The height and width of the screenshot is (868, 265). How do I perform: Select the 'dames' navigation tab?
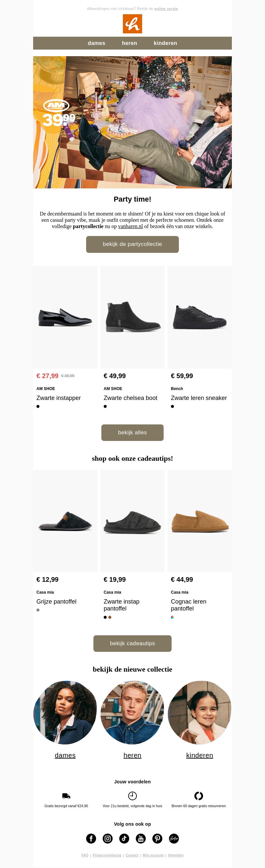[96, 43]
